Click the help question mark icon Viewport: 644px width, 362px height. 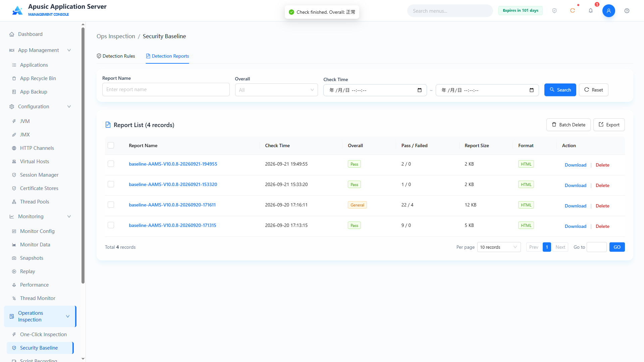click(x=627, y=11)
